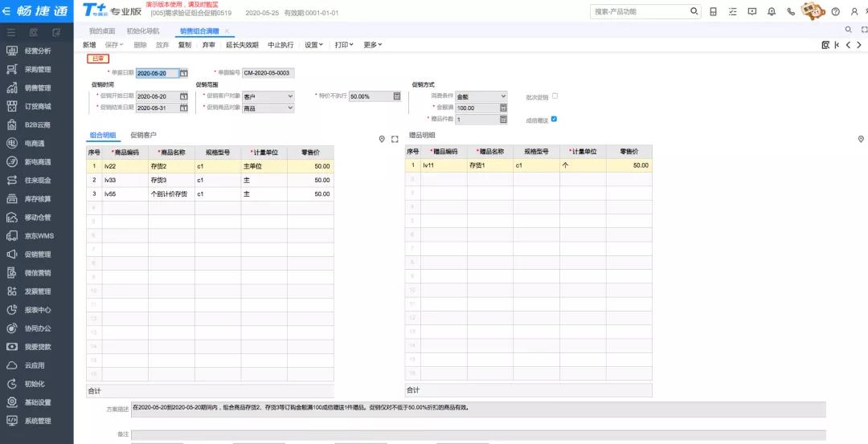This screenshot has width=868, height=444.
Task: Enable the 批次促销 checkbox
Action: click(x=555, y=96)
